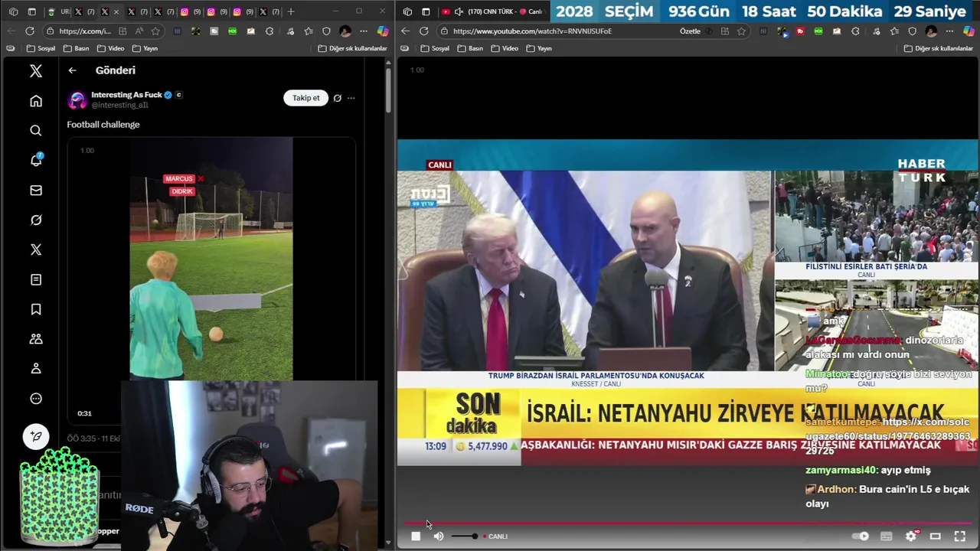
Task: Favorite the YouTube page with star
Action: [741, 31]
